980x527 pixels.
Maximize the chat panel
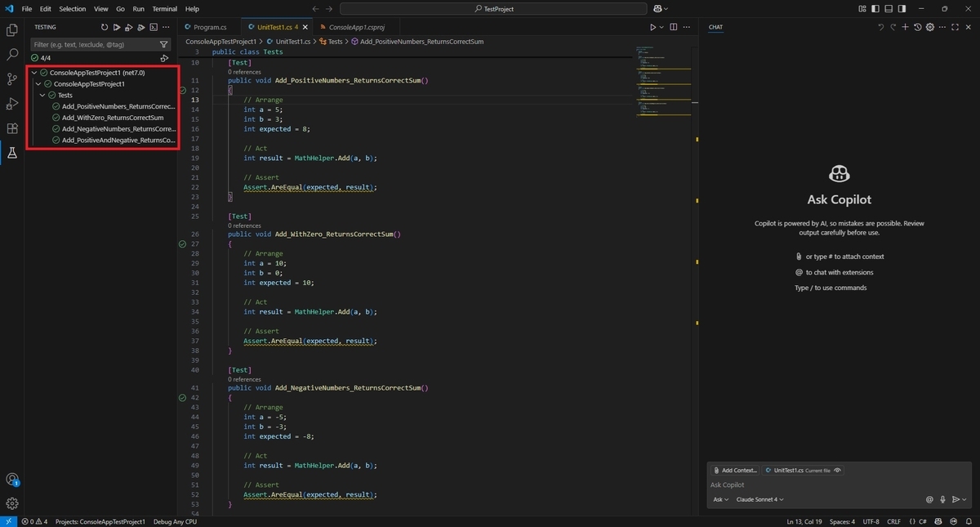point(955,27)
